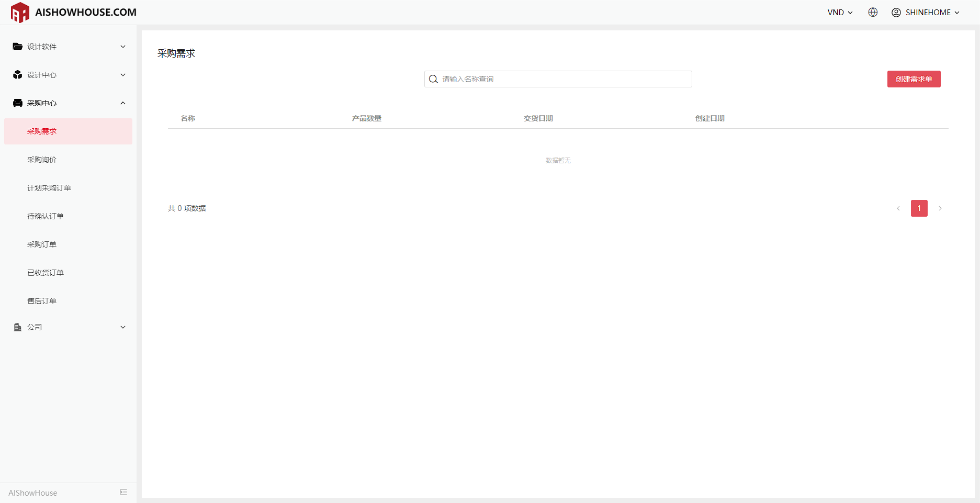Click the 交货日期 column header
Screen dimensions: 980x503
538,118
